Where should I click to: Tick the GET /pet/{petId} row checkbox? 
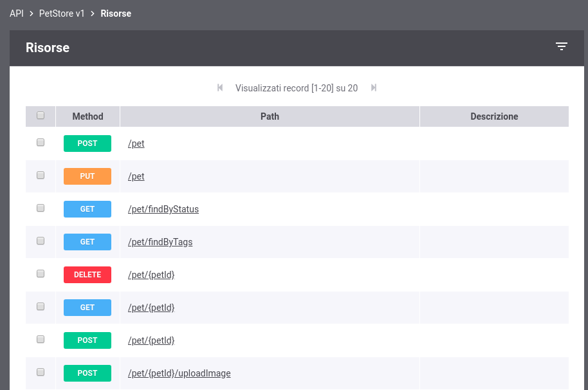(x=41, y=307)
